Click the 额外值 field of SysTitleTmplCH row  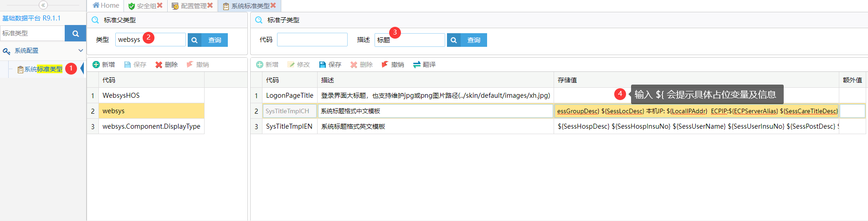[x=853, y=111]
